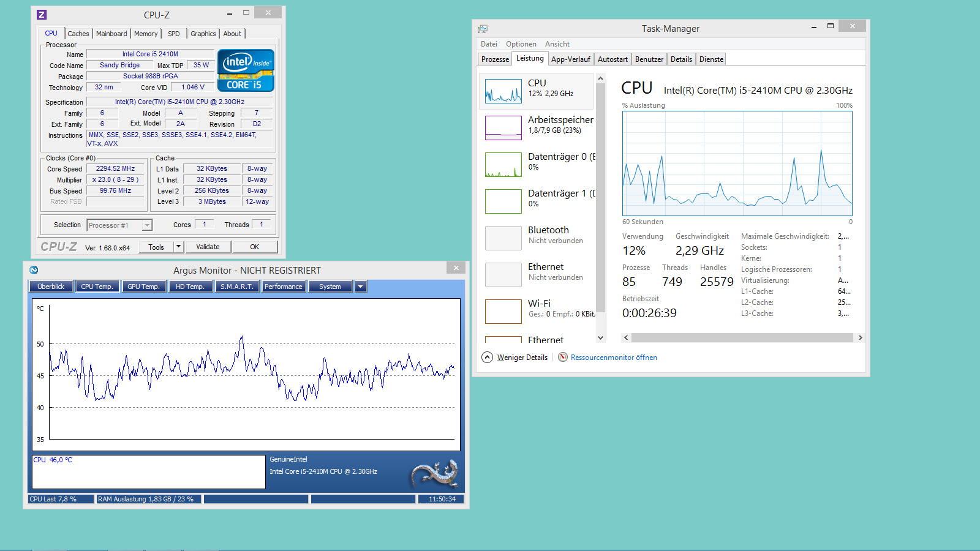The height and width of the screenshot is (551, 980).
Task: Click the Weniger Details collapse arrow icon
Action: click(x=488, y=358)
